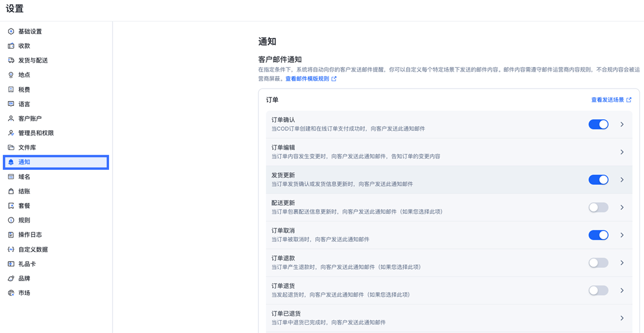Disable the 订单确认 notification toggle
This screenshot has width=644, height=333.
(598, 124)
